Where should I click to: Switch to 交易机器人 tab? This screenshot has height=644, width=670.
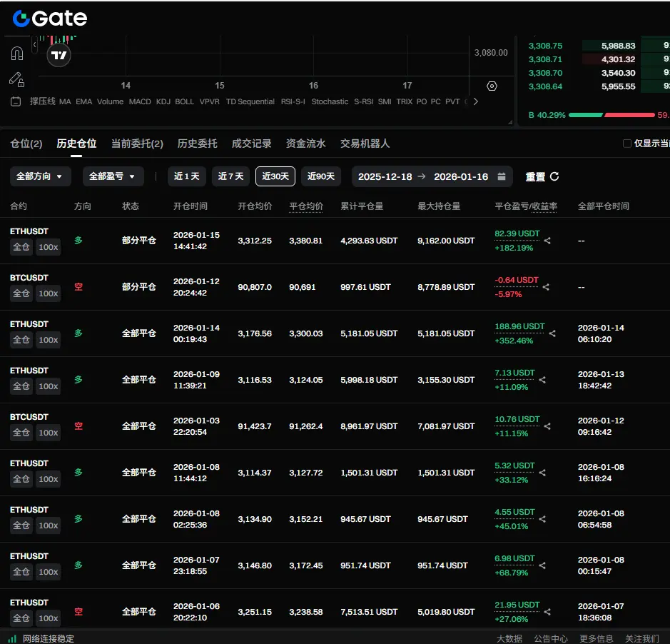[365, 144]
